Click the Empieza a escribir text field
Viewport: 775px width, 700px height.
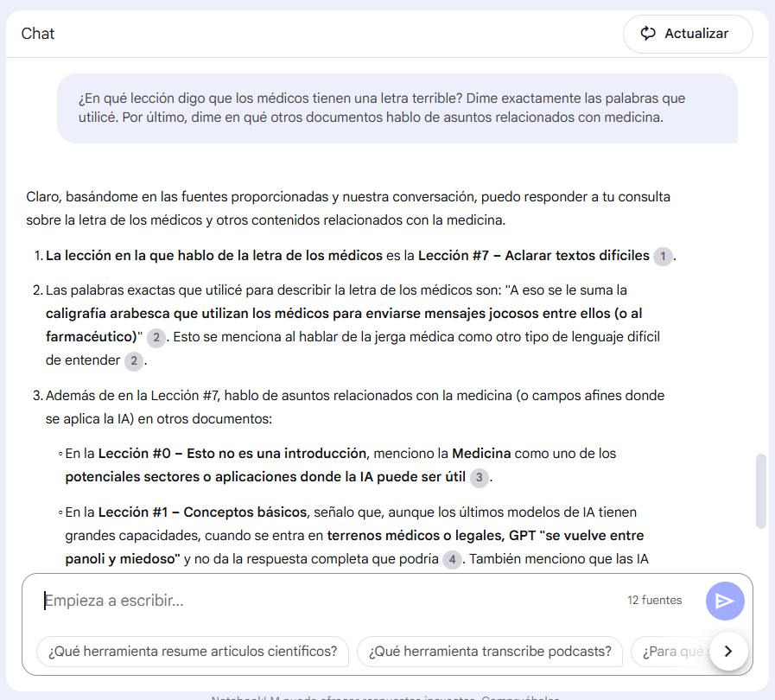(327, 601)
